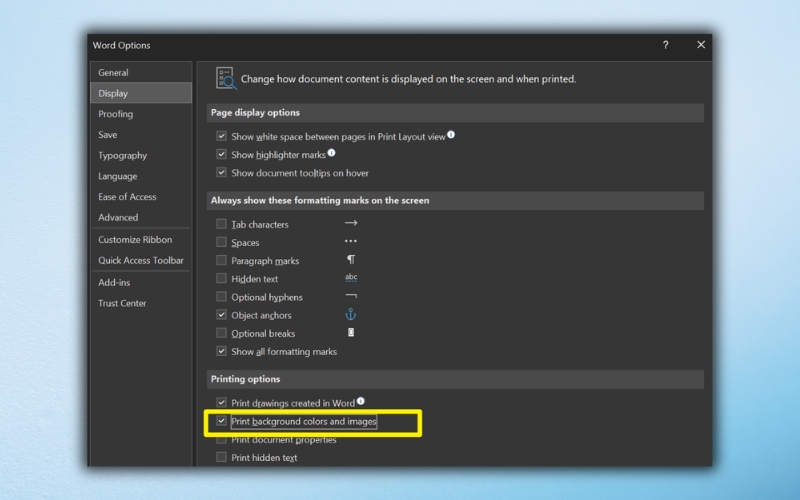Enable Tab characters checkbox
Viewport: 800px width, 500px height.
[221, 224]
